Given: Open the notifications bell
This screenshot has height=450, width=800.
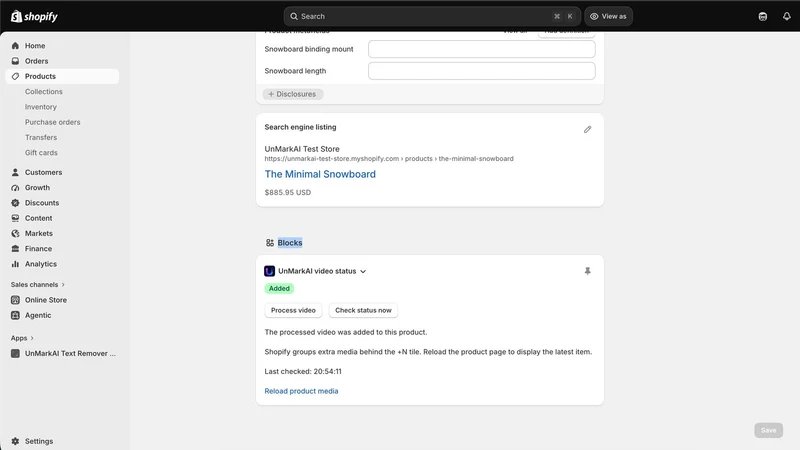Looking at the screenshot, I should click(786, 16).
